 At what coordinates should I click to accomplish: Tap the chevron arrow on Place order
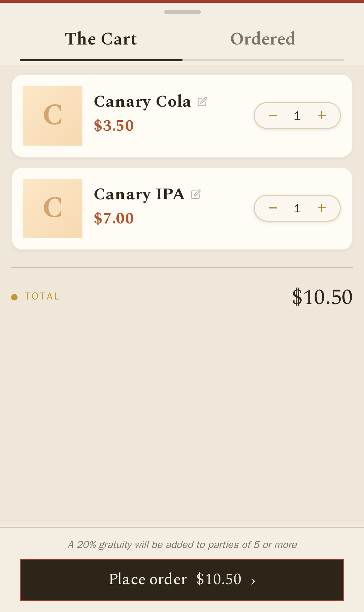(x=253, y=581)
